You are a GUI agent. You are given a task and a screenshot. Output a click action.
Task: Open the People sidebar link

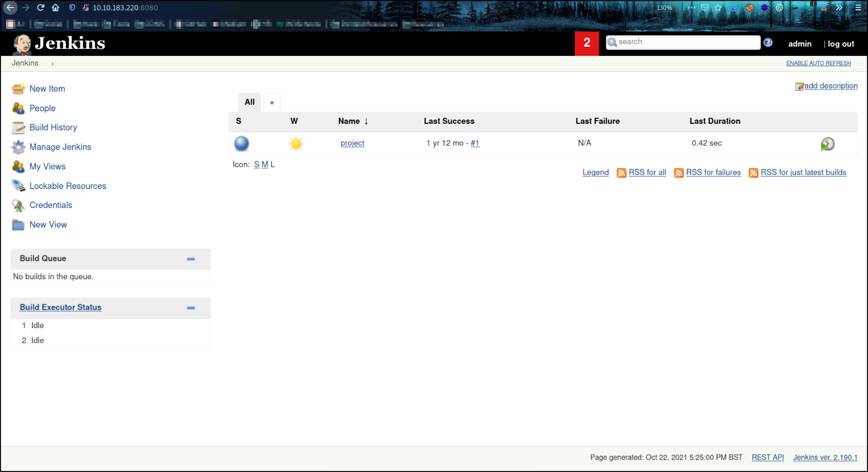(42, 109)
